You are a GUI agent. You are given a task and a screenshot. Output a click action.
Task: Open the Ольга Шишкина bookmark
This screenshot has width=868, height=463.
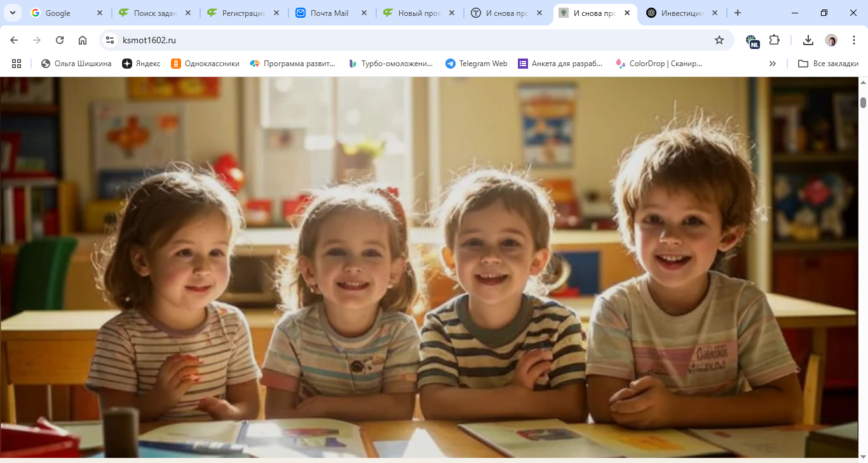pos(76,64)
